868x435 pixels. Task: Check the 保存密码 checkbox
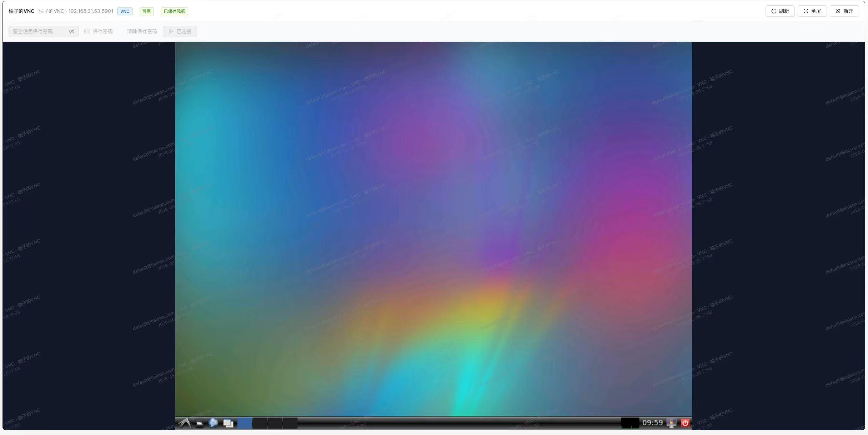click(x=87, y=31)
